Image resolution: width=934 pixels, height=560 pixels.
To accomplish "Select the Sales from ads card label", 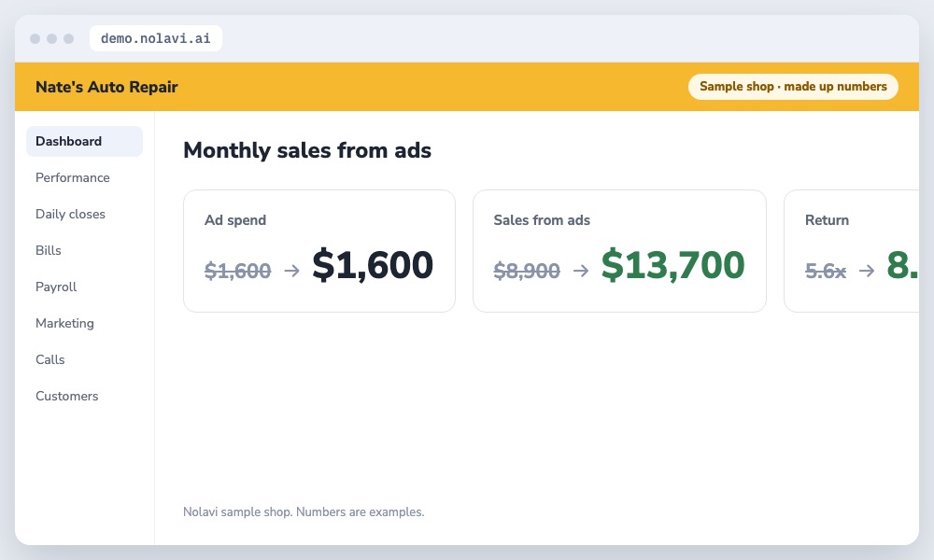I will point(542,220).
